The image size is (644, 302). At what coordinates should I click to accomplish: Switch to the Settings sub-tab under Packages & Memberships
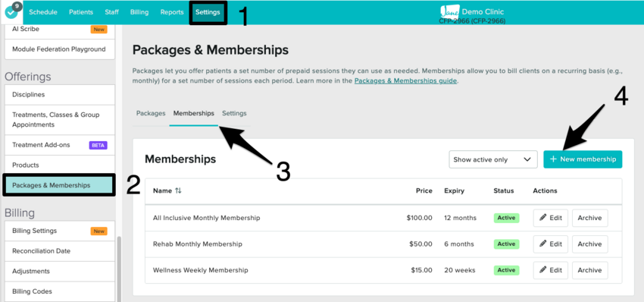[234, 113]
